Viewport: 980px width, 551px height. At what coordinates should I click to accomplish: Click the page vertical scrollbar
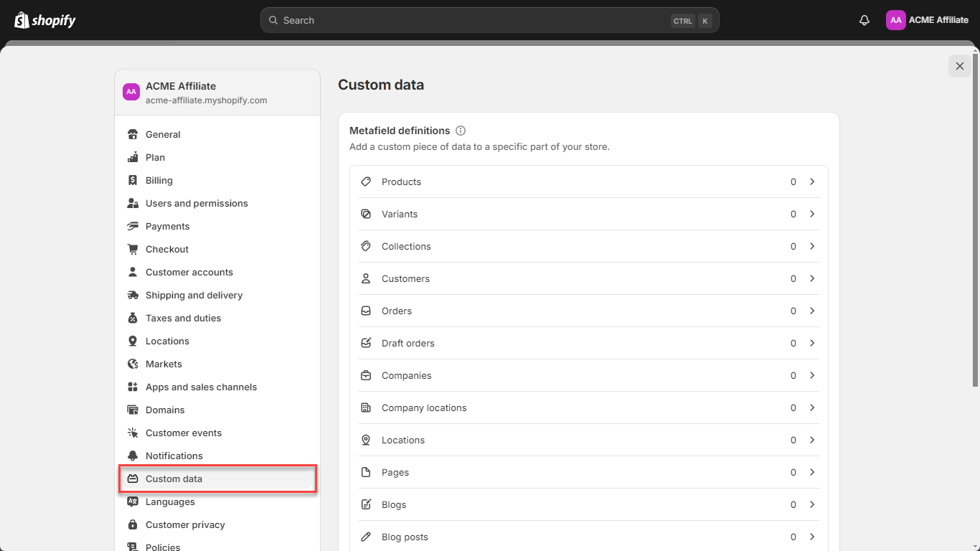click(975, 221)
